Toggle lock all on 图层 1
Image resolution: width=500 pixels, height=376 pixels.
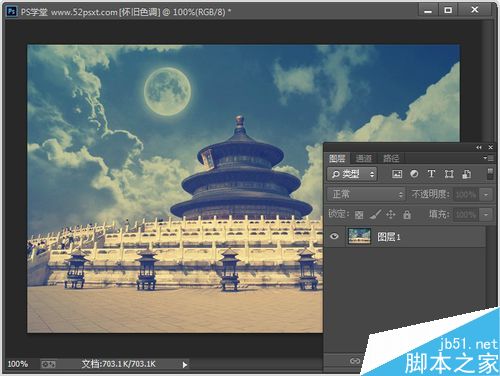tap(407, 214)
